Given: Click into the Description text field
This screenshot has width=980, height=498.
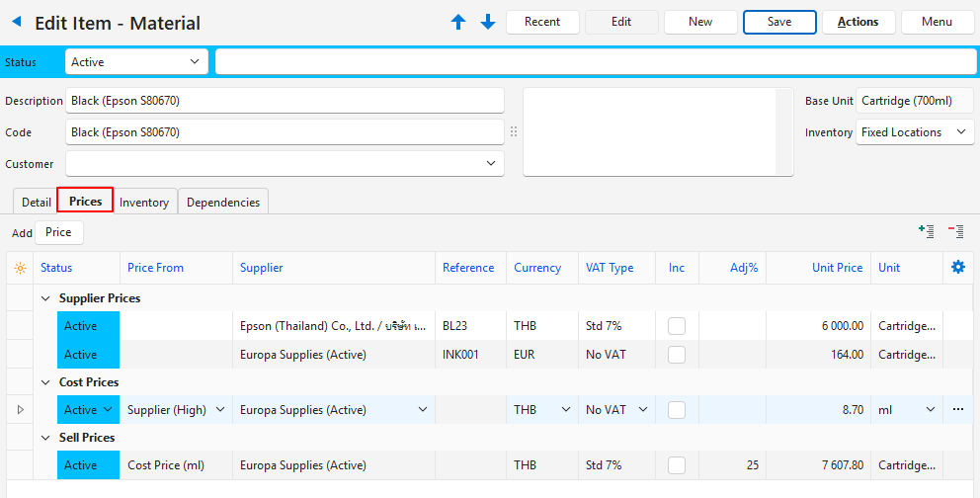Looking at the screenshot, I should coord(285,101).
